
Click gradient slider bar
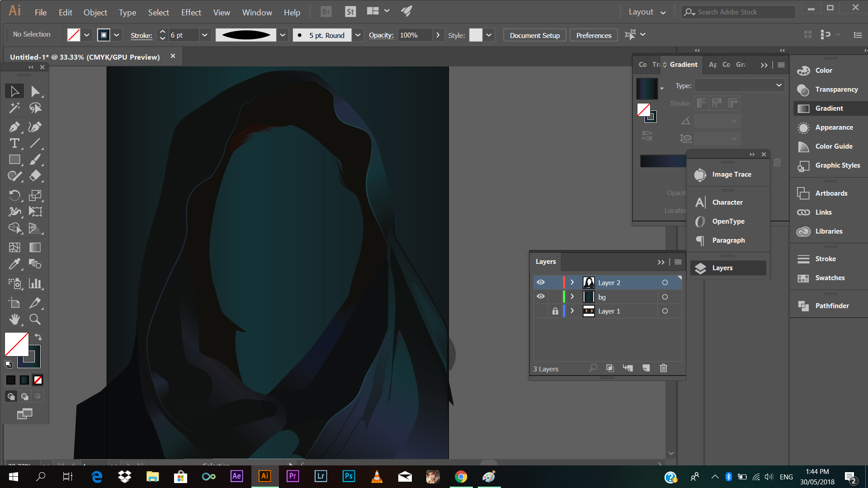(664, 161)
